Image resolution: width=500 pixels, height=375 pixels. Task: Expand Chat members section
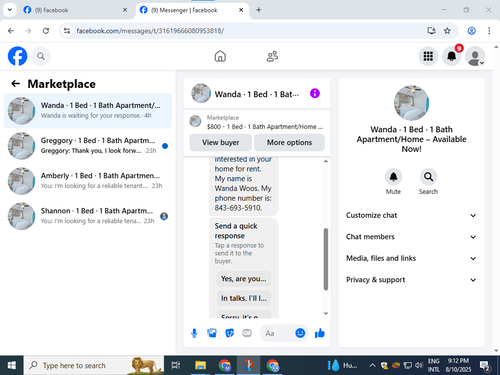click(x=411, y=237)
